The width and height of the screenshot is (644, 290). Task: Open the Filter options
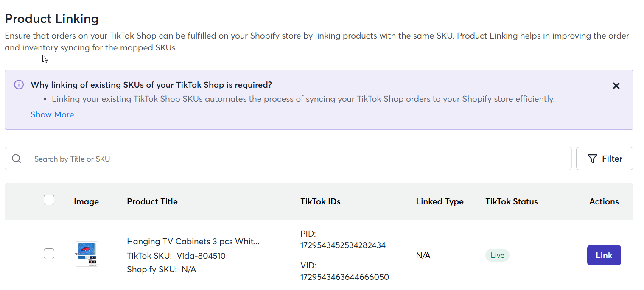(x=605, y=159)
